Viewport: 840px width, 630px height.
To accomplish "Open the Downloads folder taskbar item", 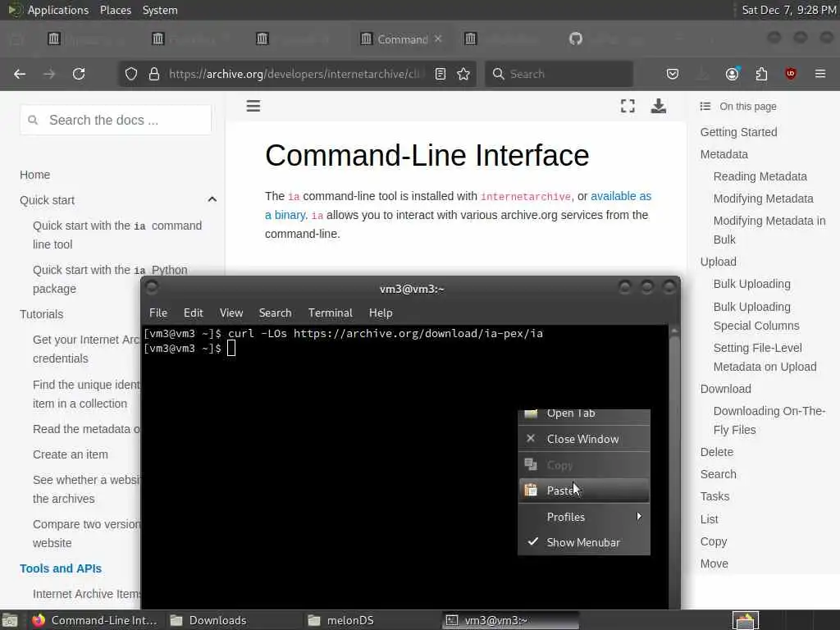I will coord(209,620).
